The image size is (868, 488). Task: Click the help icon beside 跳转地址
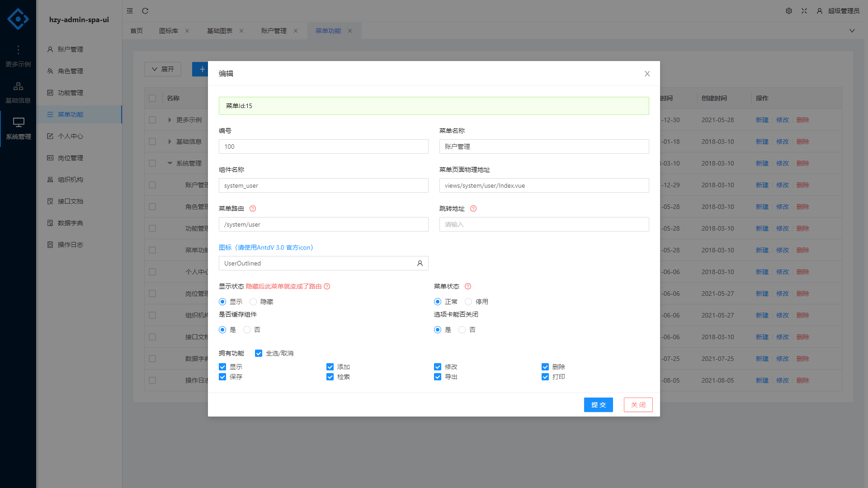coord(473,208)
